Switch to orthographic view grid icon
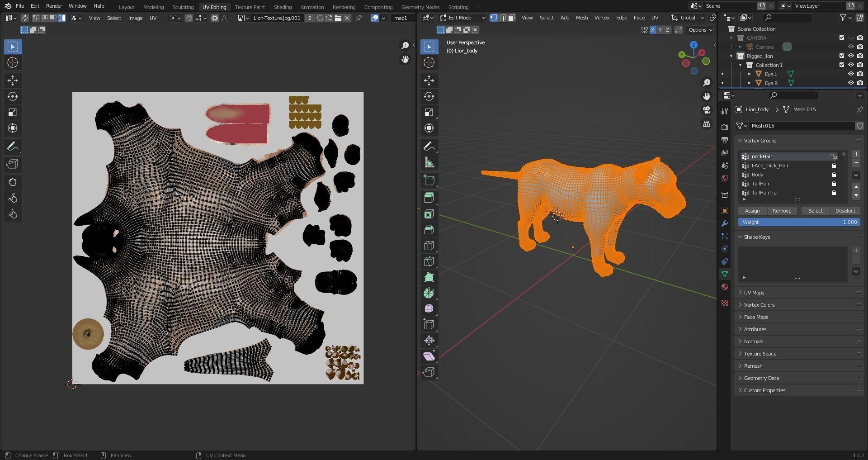Viewport: 868px width, 460px height. [707, 124]
